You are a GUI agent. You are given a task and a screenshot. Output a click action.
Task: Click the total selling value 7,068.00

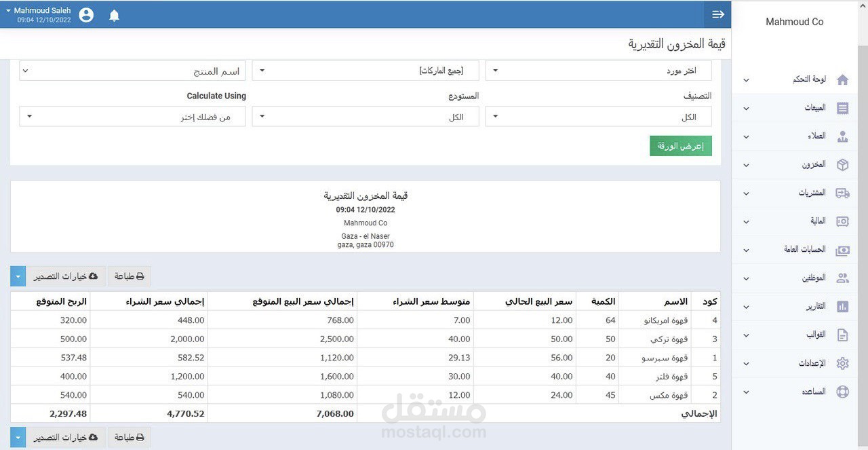coord(335,413)
